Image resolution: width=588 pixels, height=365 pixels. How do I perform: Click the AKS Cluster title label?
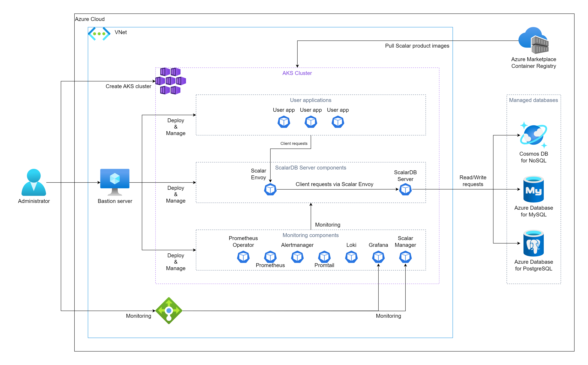pos(297,73)
